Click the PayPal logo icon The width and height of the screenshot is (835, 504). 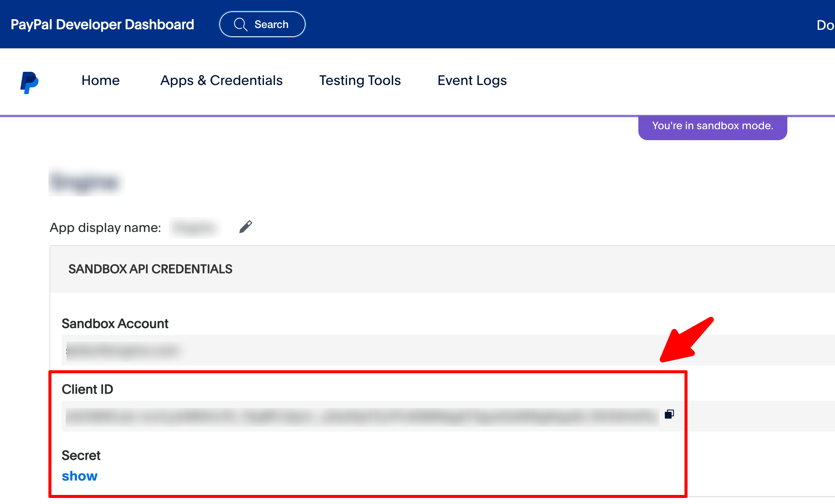point(29,82)
